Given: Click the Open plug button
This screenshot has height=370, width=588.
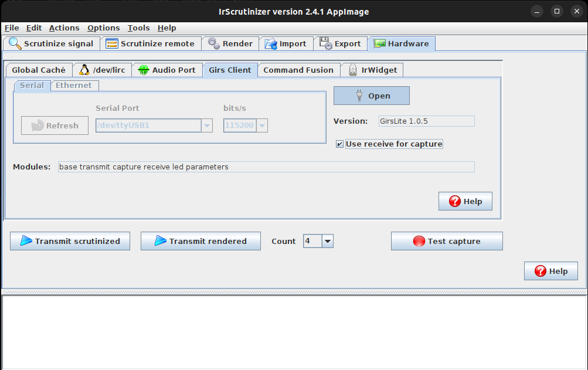Looking at the screenshot, I should pos(371,96).
